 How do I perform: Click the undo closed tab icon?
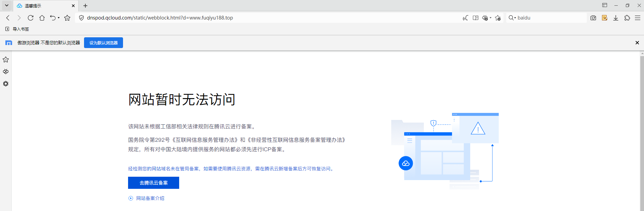[x=53, y=18]
